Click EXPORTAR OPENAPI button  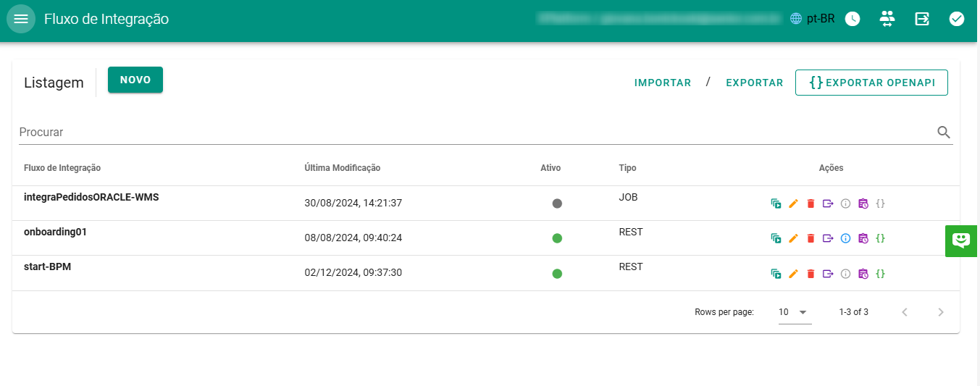[x=871, y=83]
